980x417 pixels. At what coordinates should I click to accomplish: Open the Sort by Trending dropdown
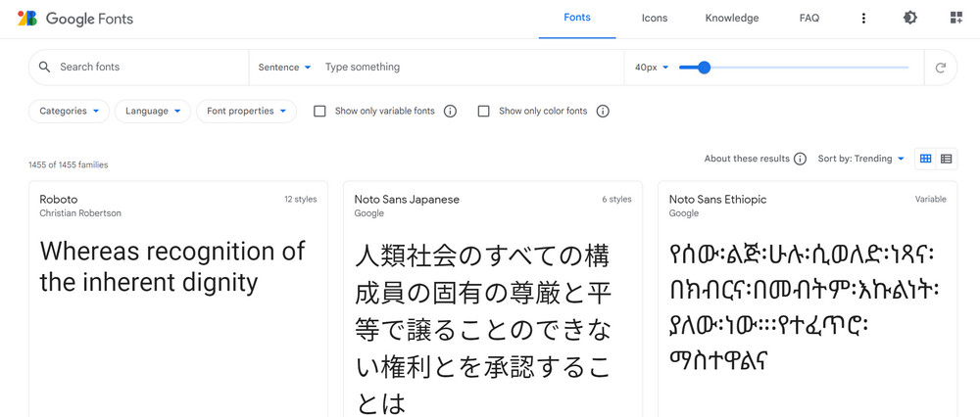pos(860,159)
